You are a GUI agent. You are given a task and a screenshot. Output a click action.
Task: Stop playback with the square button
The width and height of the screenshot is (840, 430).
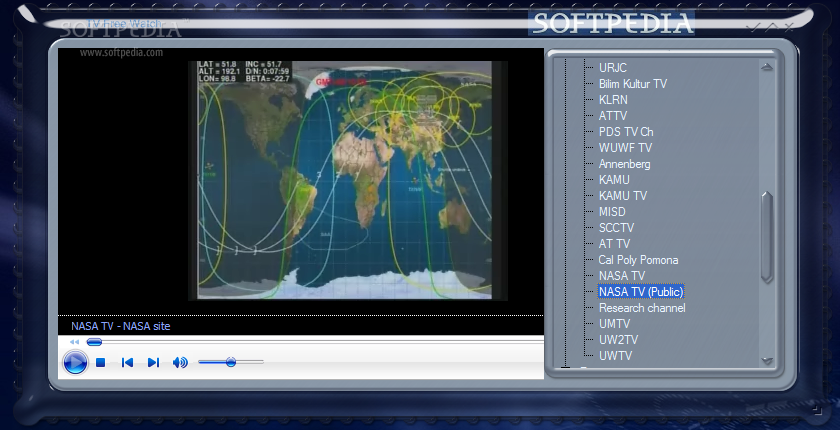pyautogui.click(x=100, y=363)
